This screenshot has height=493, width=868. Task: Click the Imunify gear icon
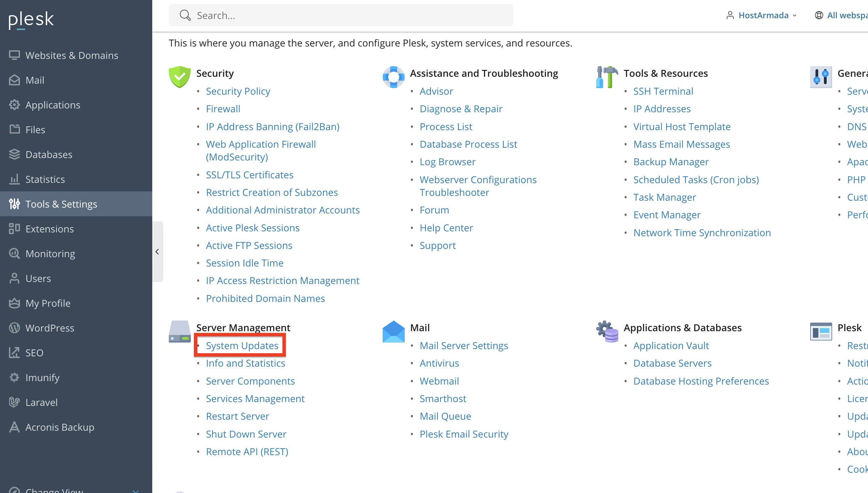click(14, 377)
